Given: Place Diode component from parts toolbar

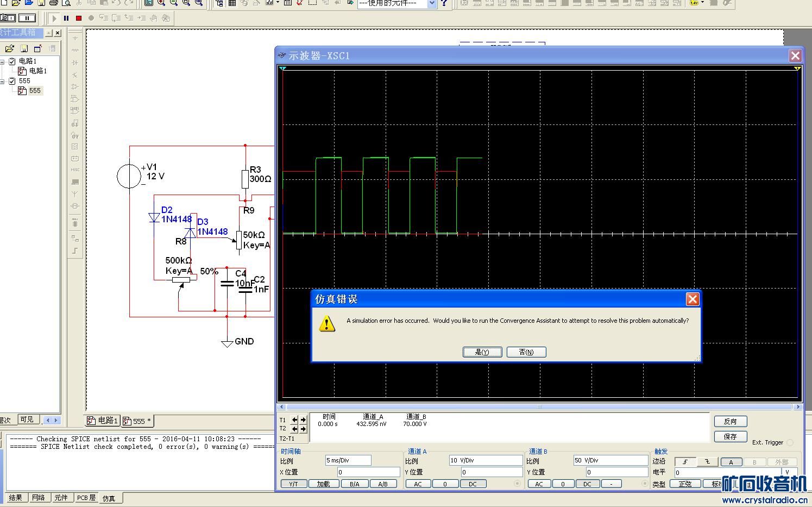Looking at the screenshot, I should [75, 62].
